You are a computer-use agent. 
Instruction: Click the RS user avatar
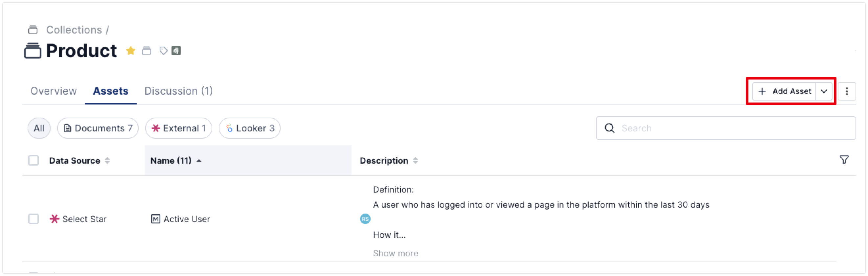[365, 219]
